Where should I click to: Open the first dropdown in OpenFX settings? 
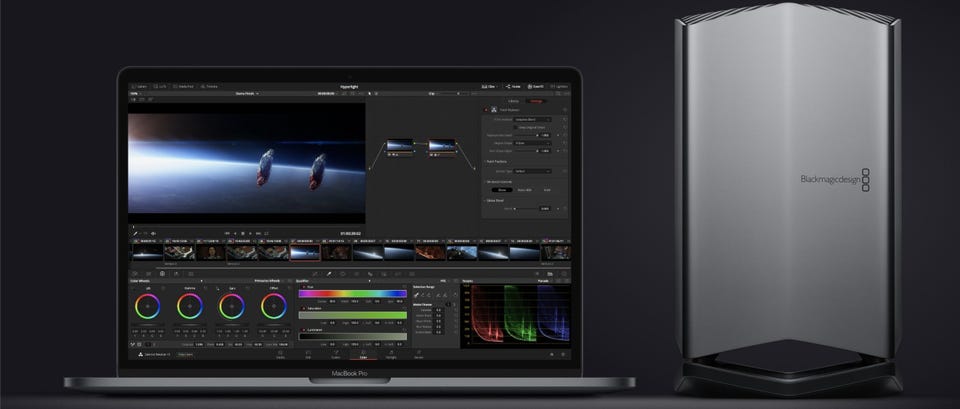click(x=533, y=119)
